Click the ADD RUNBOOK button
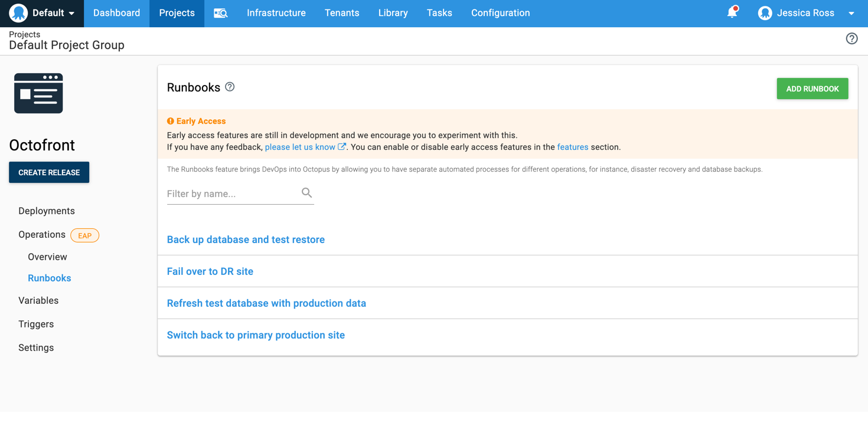 (x=812, y=88)
